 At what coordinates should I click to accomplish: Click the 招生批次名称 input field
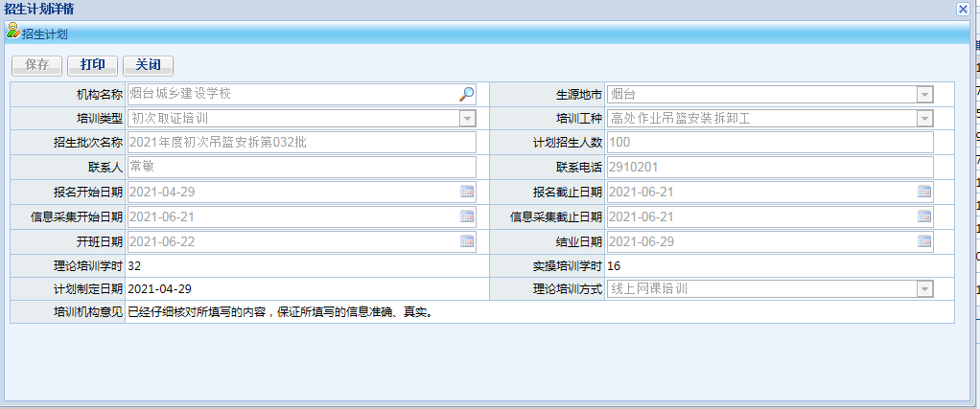(x=301, y=143)
